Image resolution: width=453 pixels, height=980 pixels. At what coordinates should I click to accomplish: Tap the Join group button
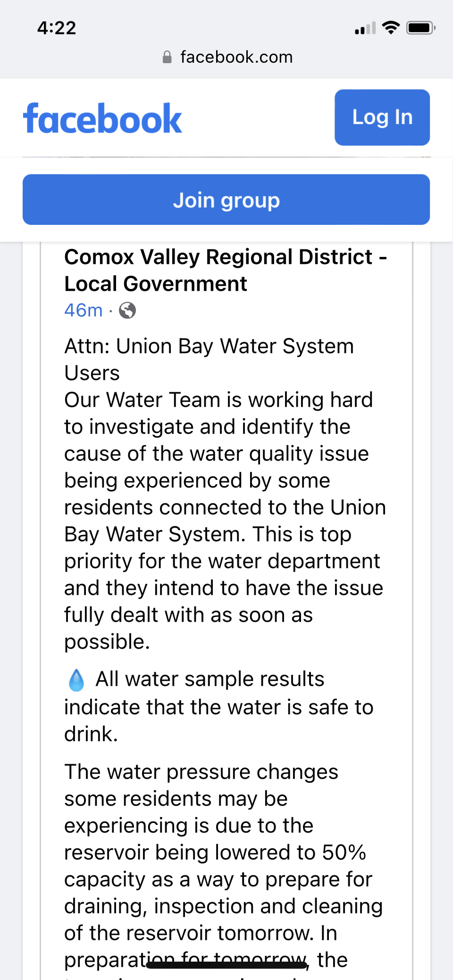226,200
